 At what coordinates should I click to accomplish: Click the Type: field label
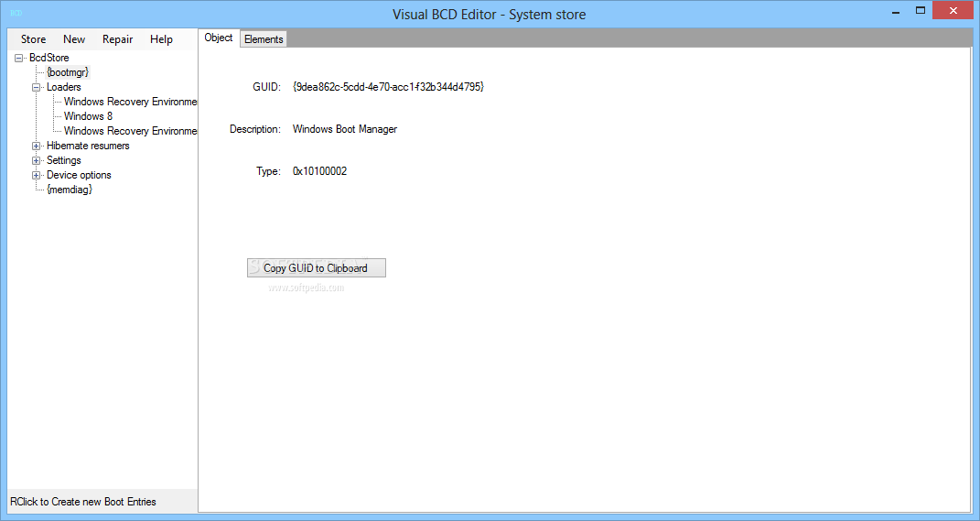(269, 171)
